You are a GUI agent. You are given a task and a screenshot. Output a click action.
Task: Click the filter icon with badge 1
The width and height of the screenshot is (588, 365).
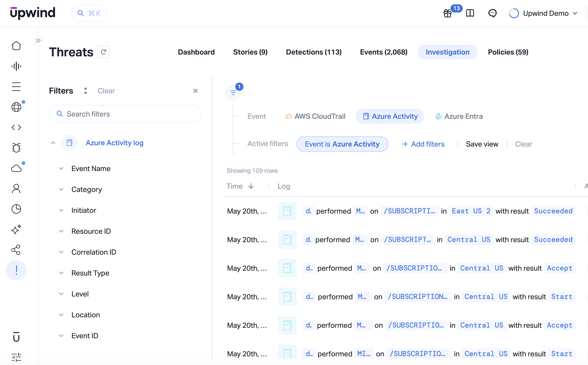[x=233, y=93]
